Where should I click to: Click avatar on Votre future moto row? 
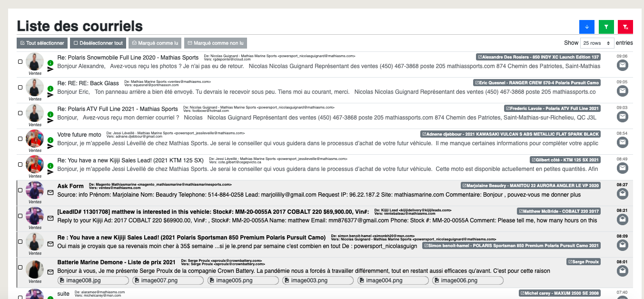[x=35, y=139]
